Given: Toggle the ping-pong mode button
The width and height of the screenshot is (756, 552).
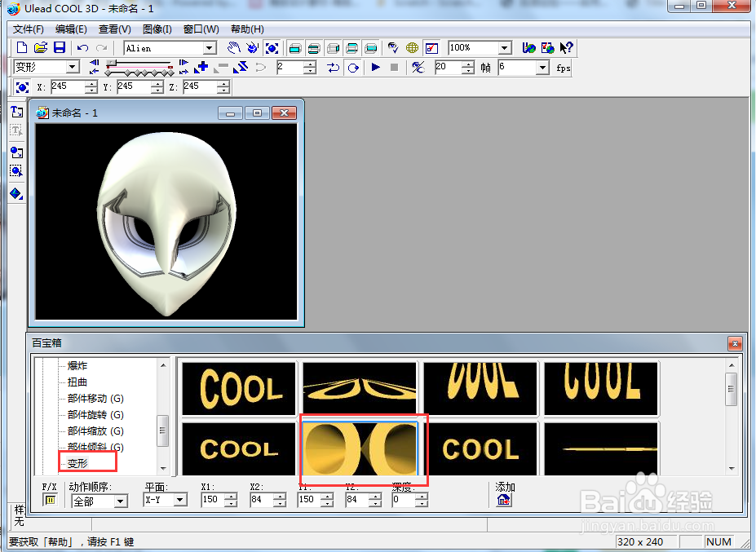Looking at the screenshot, I should [333, 68].
